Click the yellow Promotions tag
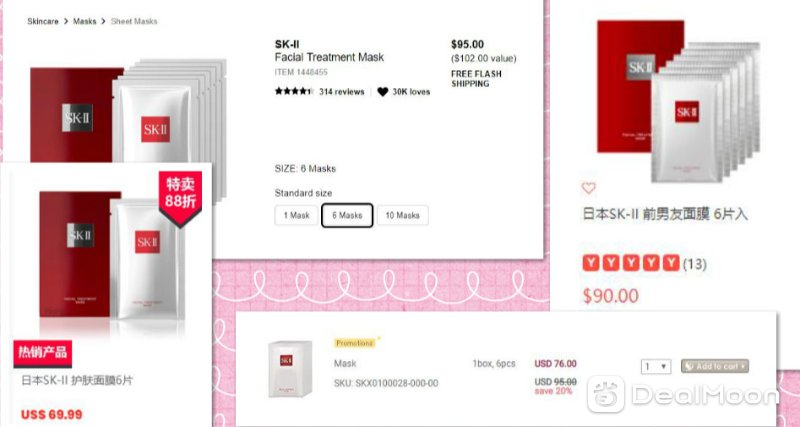This screenshot has height=427, width=800. (355, 343)
